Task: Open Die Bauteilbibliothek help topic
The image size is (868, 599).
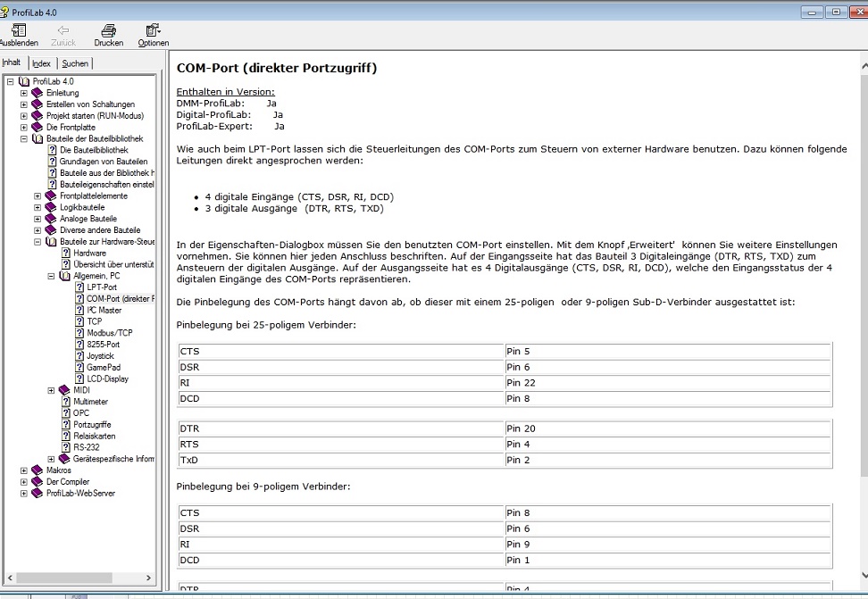Action: tap(94, 150)
